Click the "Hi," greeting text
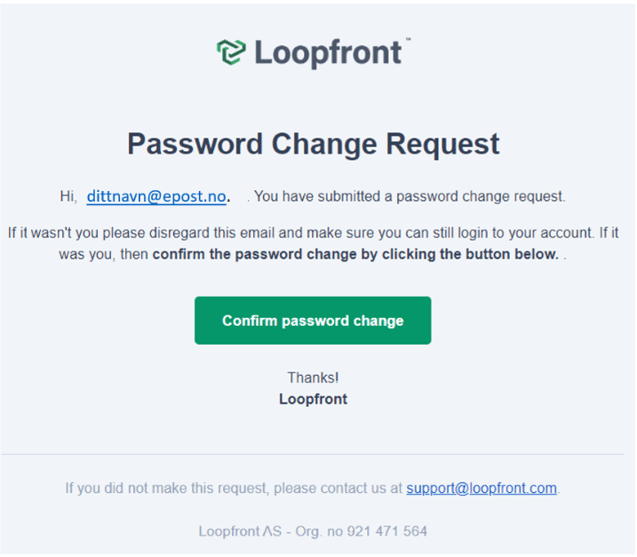The image size is (637, 557). [68, 197]
